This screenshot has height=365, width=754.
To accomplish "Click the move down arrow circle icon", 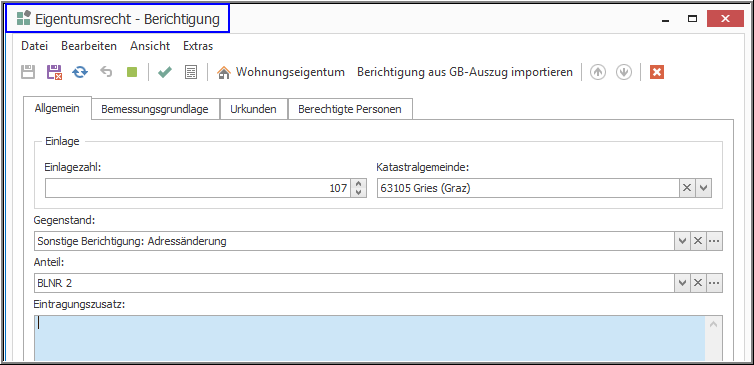I will [624, 72].
